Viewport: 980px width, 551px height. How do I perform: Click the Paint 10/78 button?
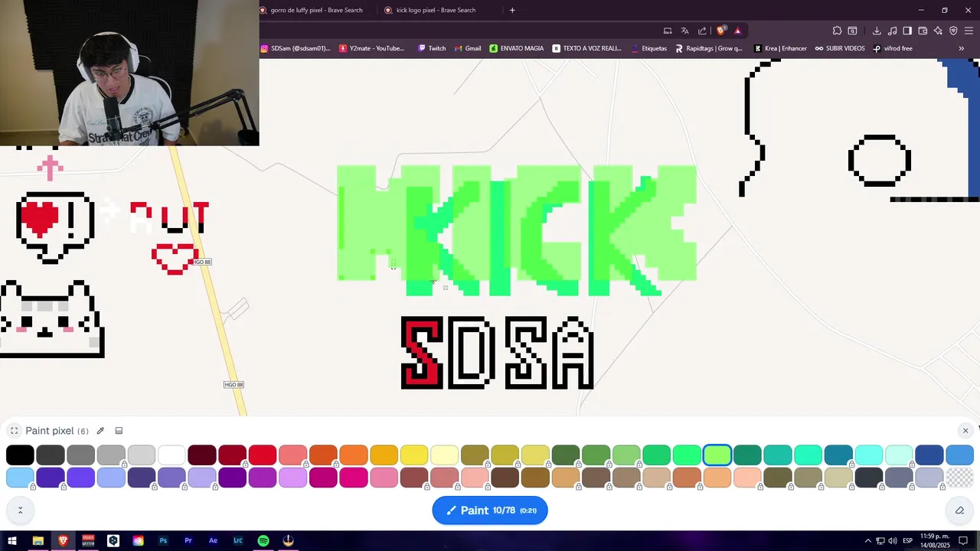pos(490,510)
